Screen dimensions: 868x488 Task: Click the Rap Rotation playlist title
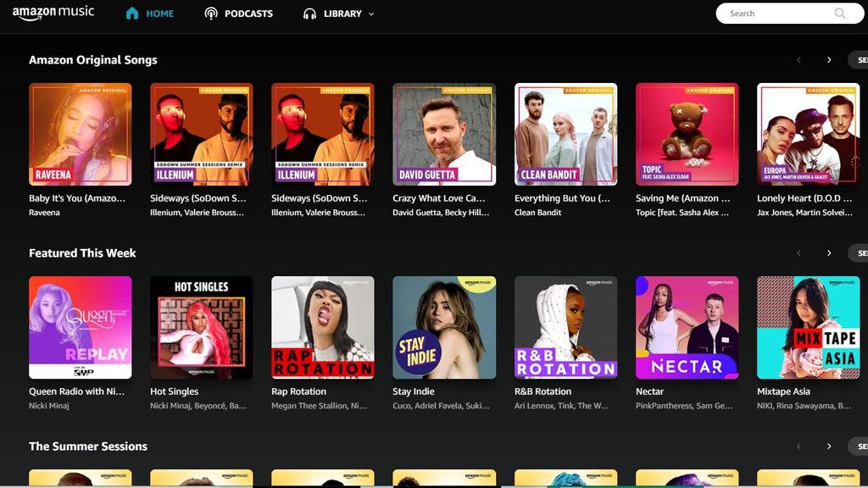[x=298, y=391]
